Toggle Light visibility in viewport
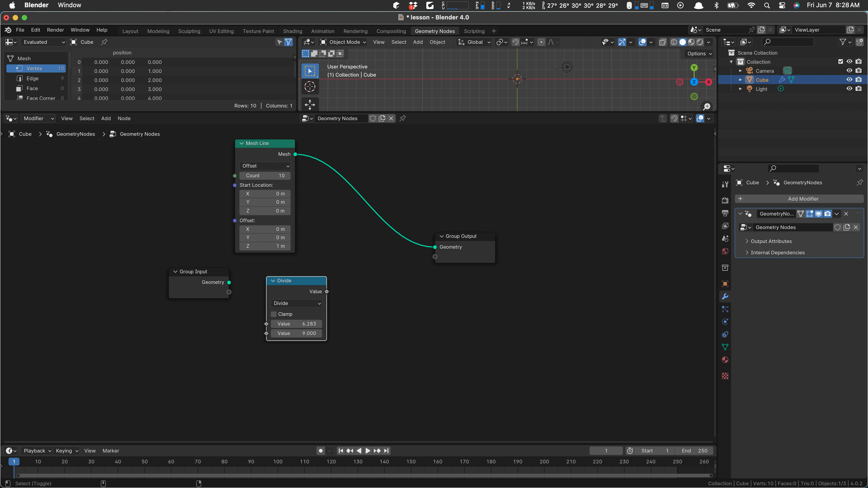868x488 pixels. pos(849,89)
